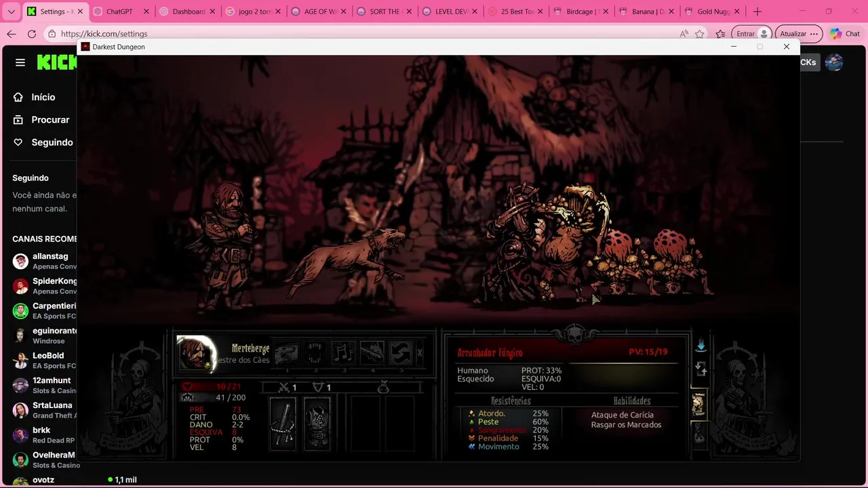This screenshot has height=488, width=868.
Task: Add page to favorites with the star icon
Action: tap(700, 34)
